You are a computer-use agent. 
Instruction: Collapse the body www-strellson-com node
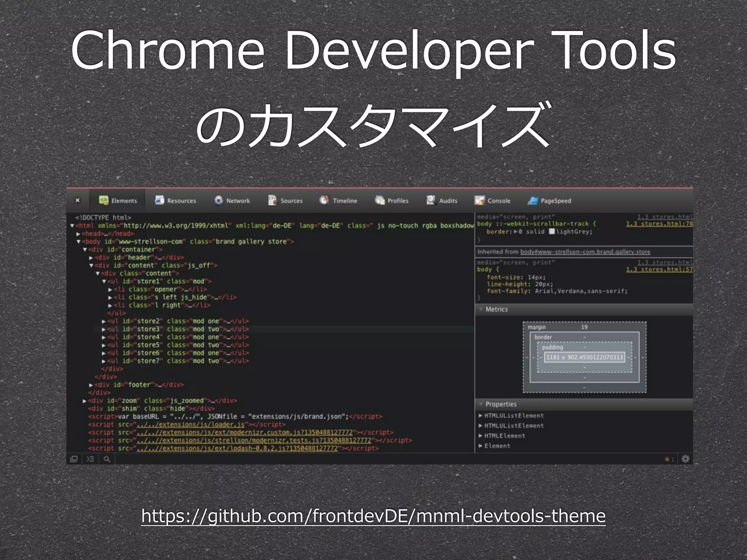click(x=78, y=242)
